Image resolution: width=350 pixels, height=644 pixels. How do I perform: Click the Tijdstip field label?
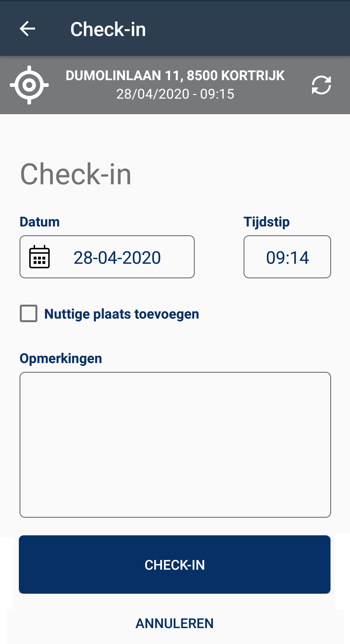click(266, 222)
